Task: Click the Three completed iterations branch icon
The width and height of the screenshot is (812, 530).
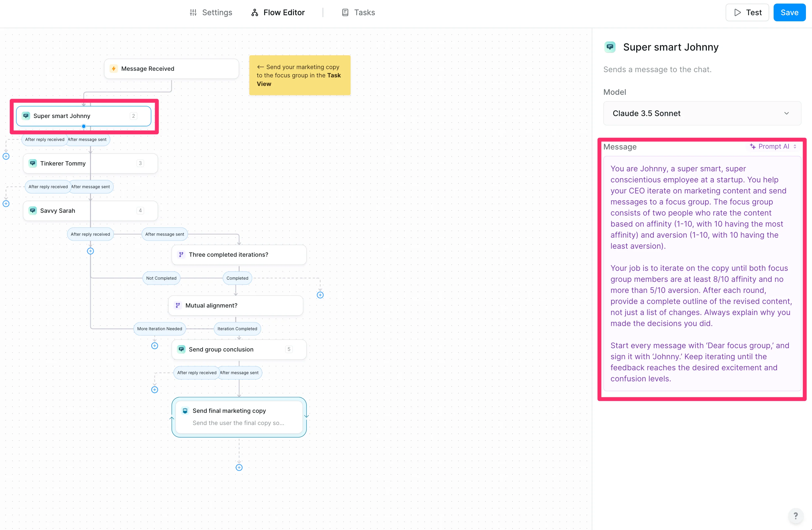Action: tap(181, 254)
